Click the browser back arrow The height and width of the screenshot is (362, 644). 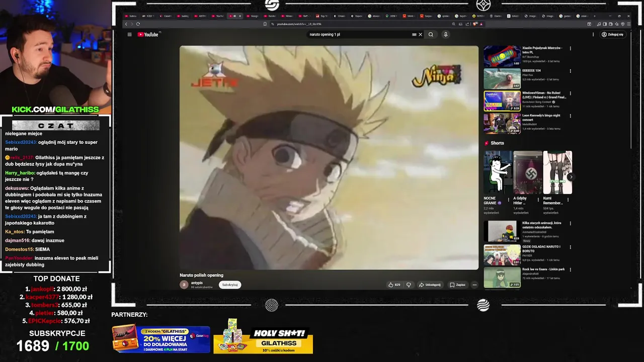[126, 24]
